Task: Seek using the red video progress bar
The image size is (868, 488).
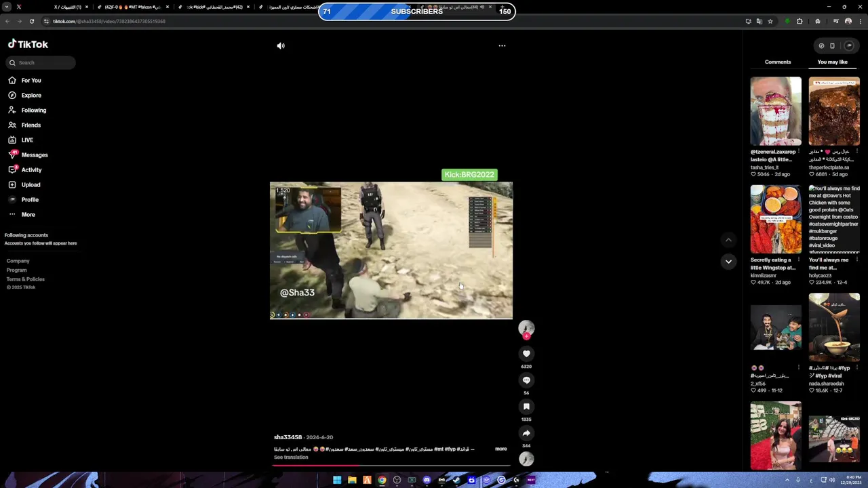Action: tap(391, 466)
